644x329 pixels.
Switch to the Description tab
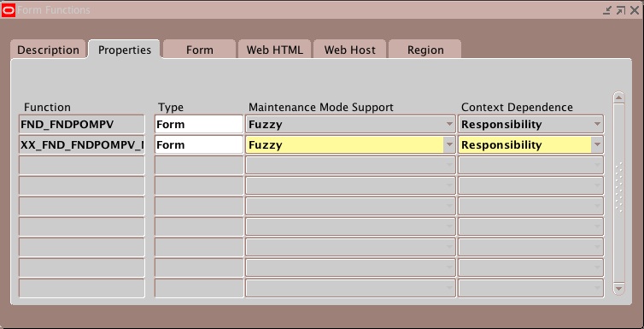click(x=48, y=50)
